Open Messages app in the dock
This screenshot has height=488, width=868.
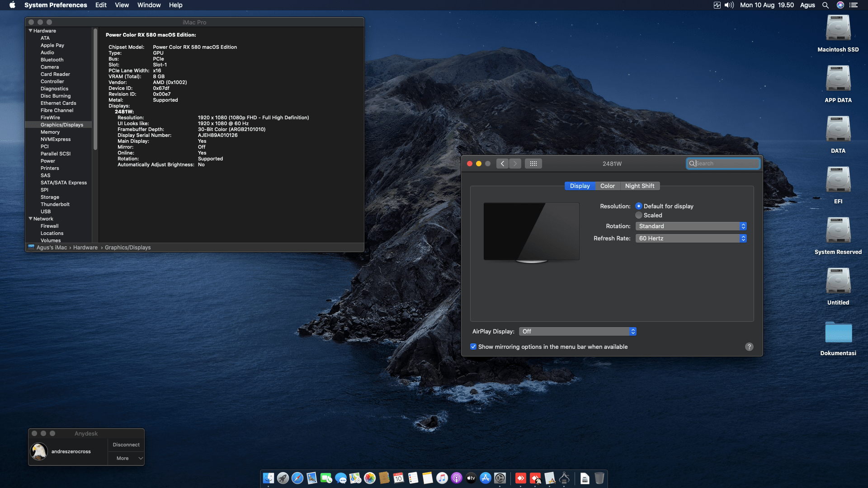click(x=341, y=478)
